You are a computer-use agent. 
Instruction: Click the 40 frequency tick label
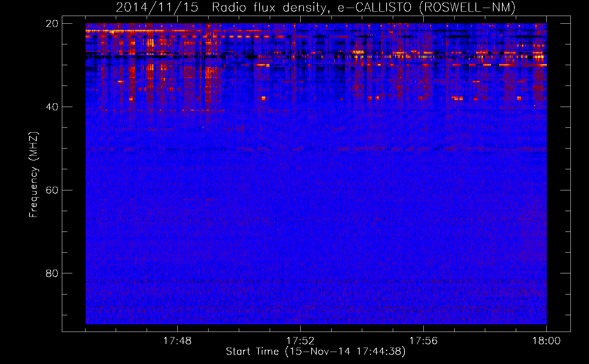[52, 107]
